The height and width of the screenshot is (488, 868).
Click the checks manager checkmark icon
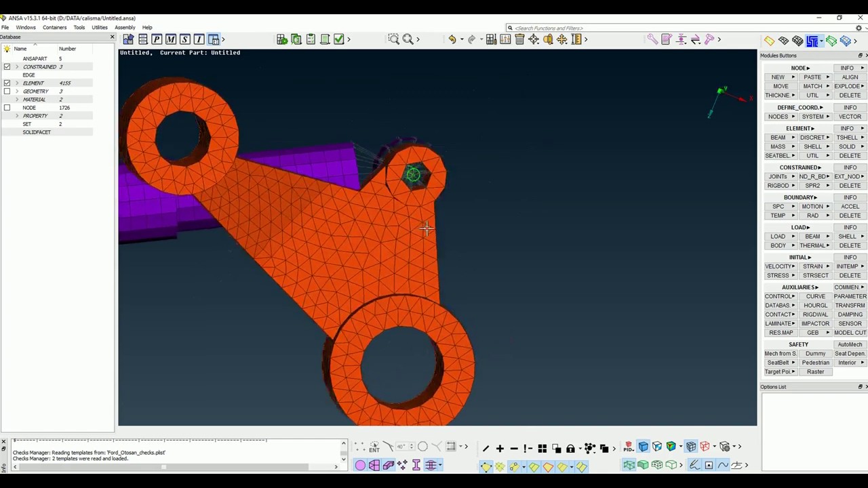click(339, 39)
